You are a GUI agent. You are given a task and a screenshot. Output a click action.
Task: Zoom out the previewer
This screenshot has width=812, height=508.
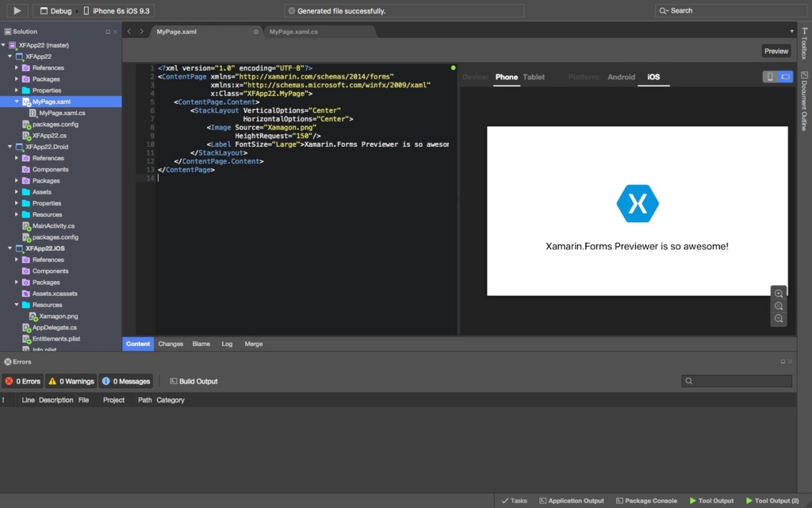(x=779, y=318)
